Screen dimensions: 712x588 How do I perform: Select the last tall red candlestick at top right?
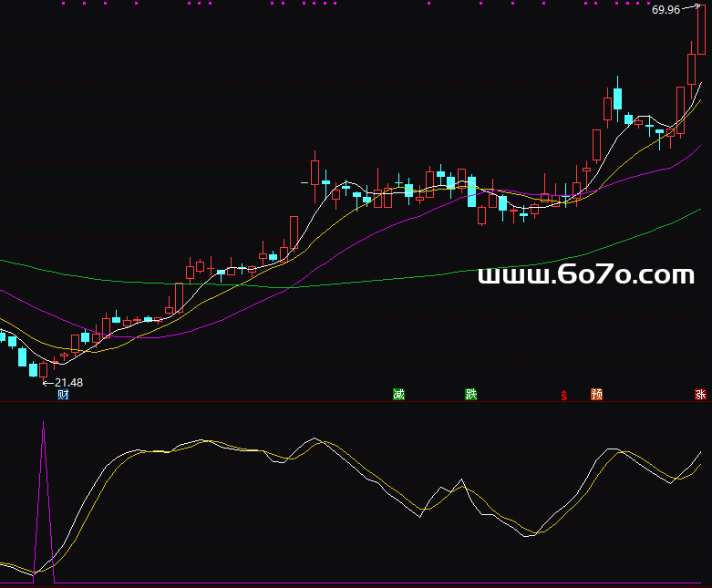[691, 69]
